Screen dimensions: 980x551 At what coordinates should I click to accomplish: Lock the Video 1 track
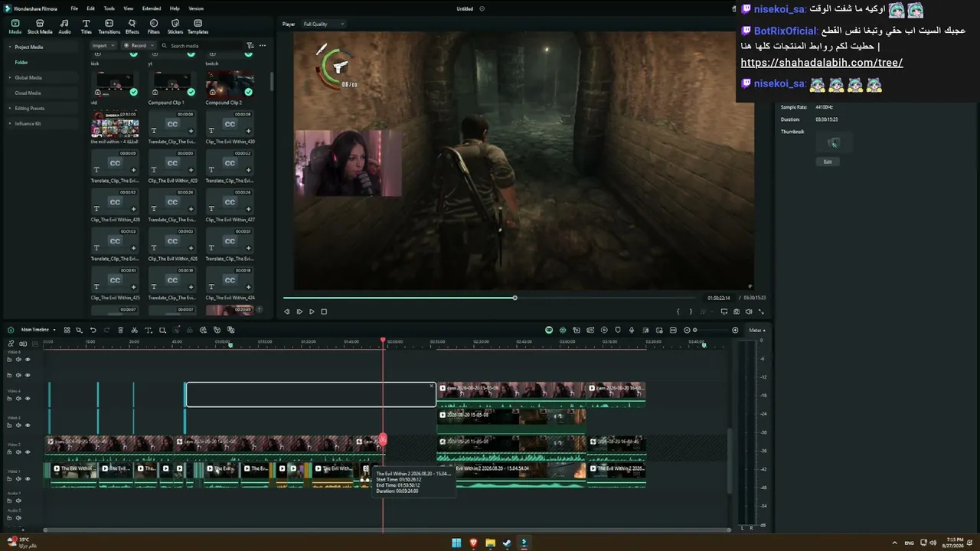(9, 479)
